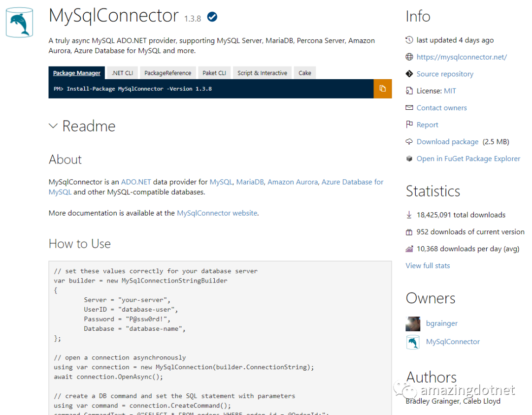Open in FuGet Package Explorer link
Viewport: 532px width, 415px height.
coord(468,159)
